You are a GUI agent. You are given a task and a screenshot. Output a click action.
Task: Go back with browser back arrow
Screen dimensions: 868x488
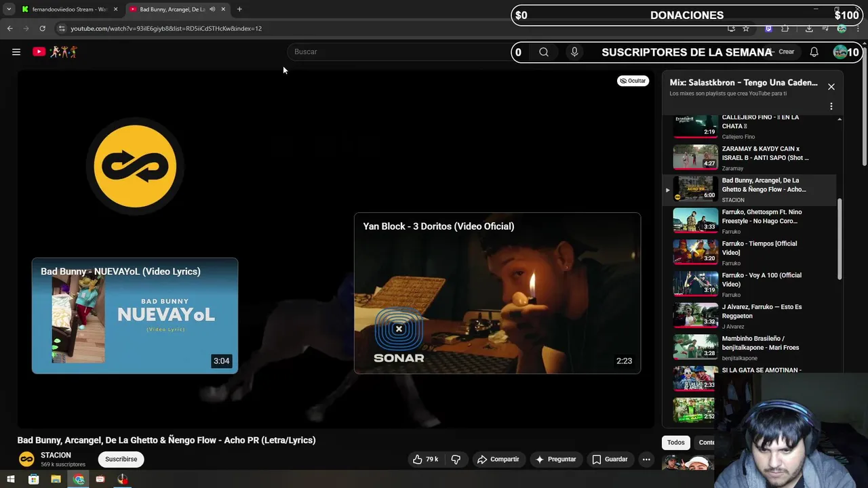click(9, 28)
